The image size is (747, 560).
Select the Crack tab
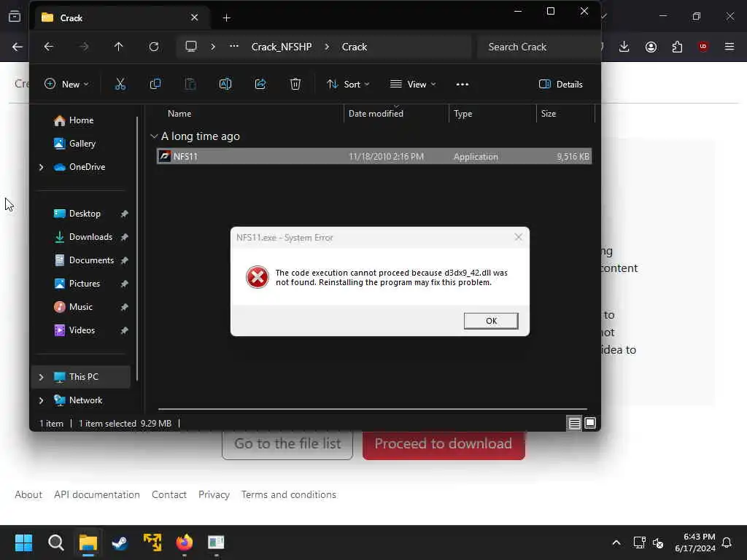point(122,18)
